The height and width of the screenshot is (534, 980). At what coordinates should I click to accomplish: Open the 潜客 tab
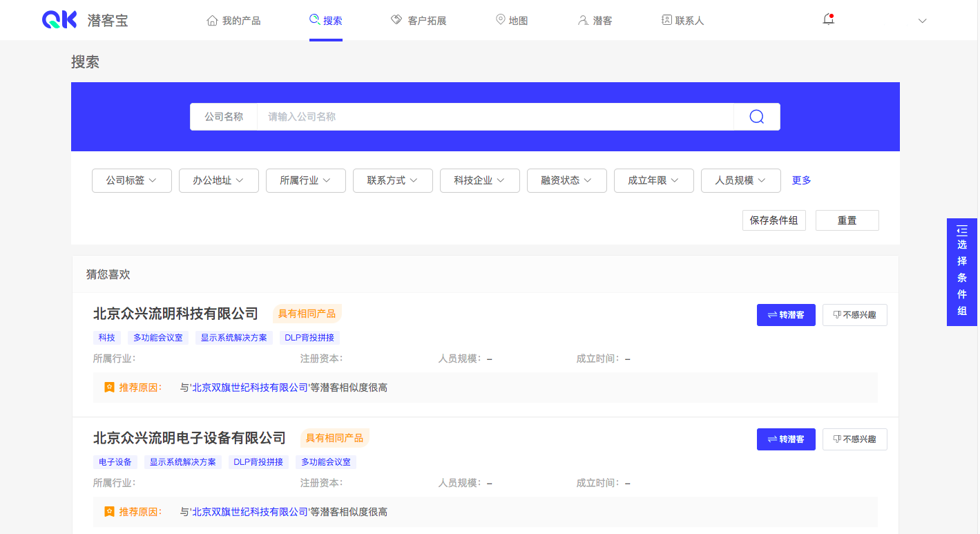point(595,21)
